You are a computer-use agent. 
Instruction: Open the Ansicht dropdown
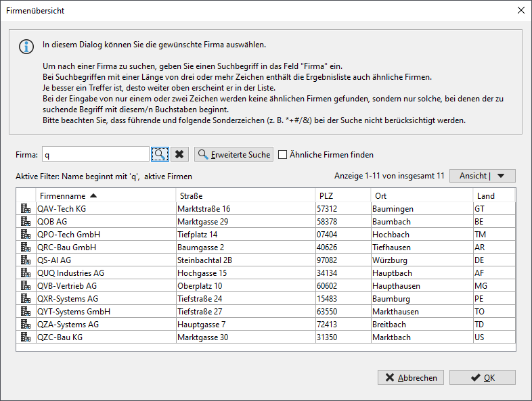point(482,176)
